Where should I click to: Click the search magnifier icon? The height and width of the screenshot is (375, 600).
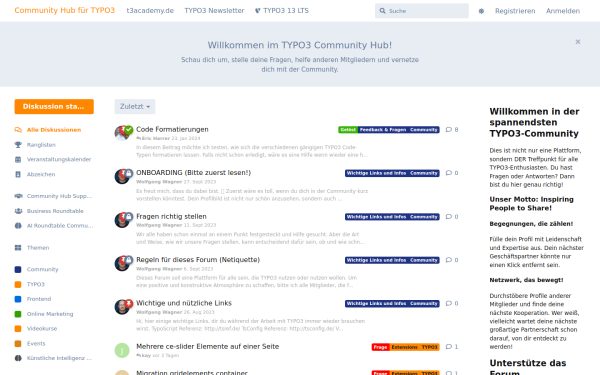382,11
